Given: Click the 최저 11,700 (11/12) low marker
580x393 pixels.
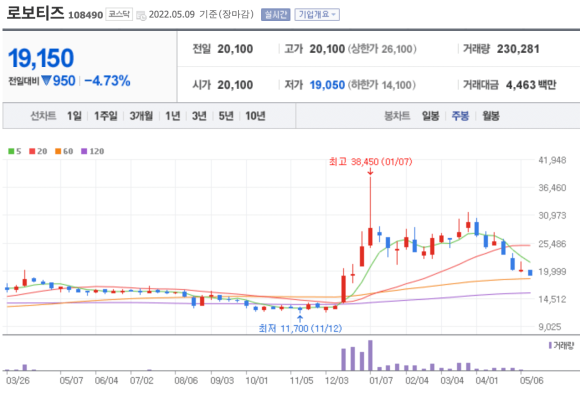Looking at the screenshot, I should tap(300, 328).
